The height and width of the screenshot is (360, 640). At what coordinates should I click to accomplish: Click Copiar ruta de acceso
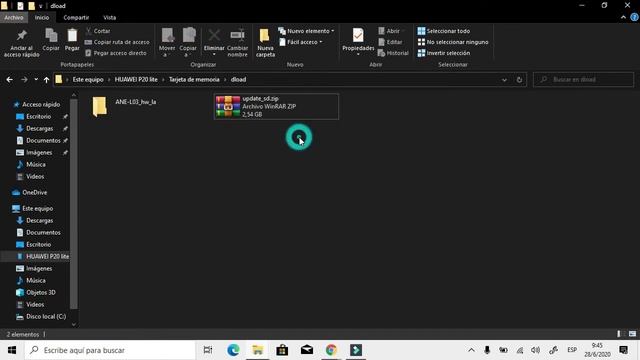117,42
